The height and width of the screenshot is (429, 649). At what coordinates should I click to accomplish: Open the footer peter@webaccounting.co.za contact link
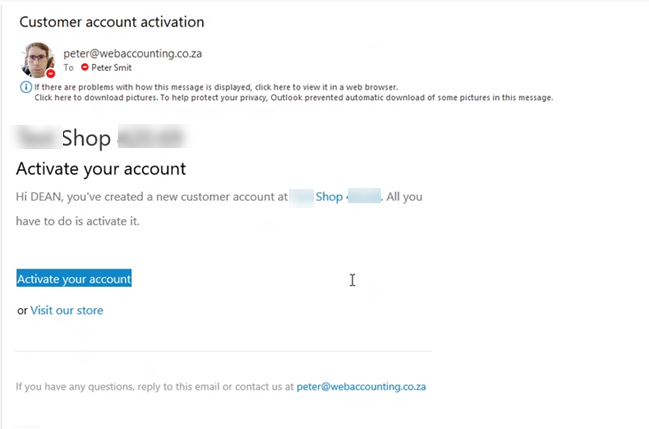(x=361, y=386)
